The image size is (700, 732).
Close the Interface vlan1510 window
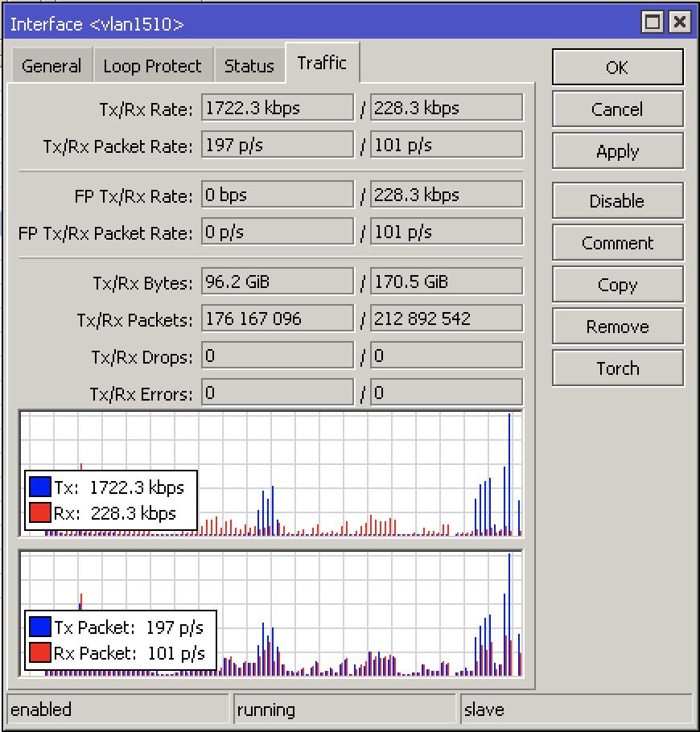(680, 22)
